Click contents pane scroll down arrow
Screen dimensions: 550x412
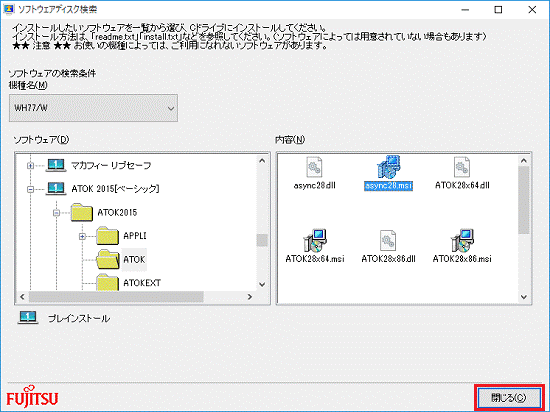pos(524,297)
